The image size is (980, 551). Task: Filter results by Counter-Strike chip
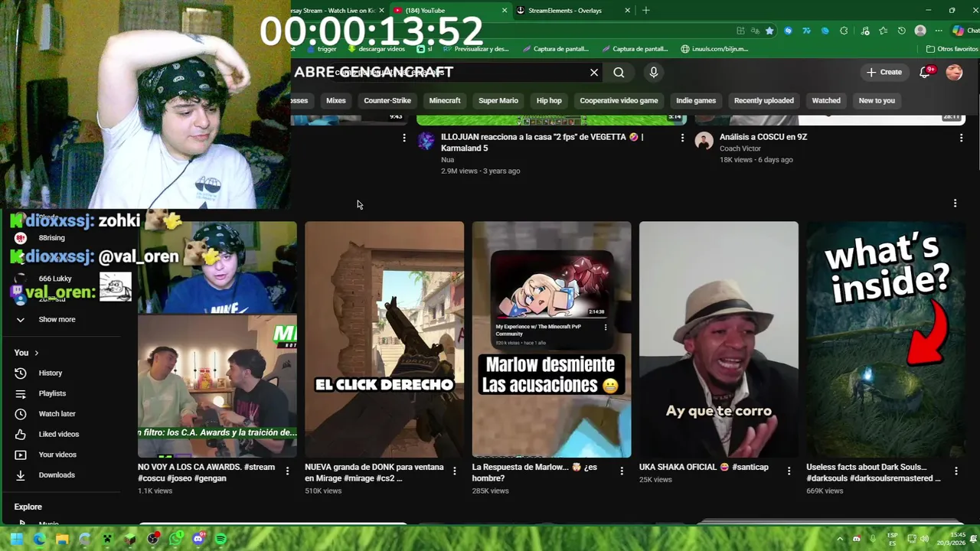(387, 100)
